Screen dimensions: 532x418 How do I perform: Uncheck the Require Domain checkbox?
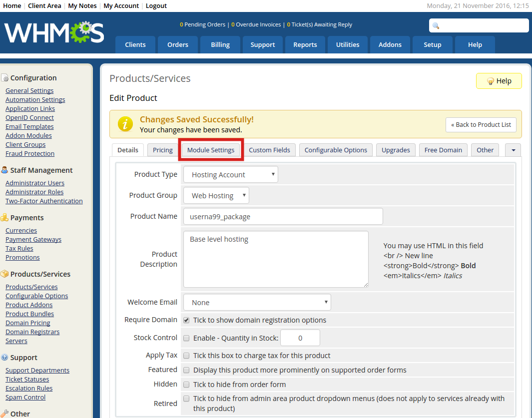tap(186, 320)
